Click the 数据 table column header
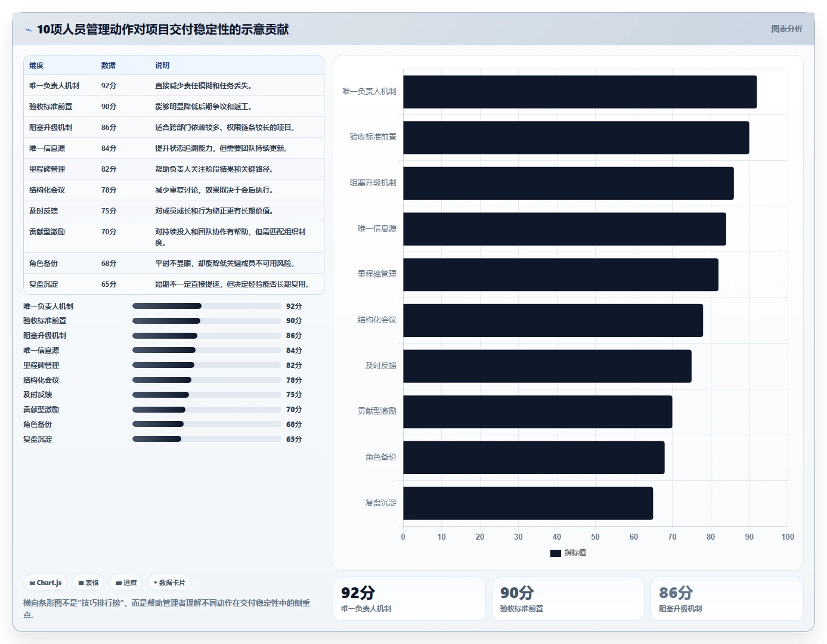Image resolution: width=827 pixels, height=644 pixels. tap(109, 66)
